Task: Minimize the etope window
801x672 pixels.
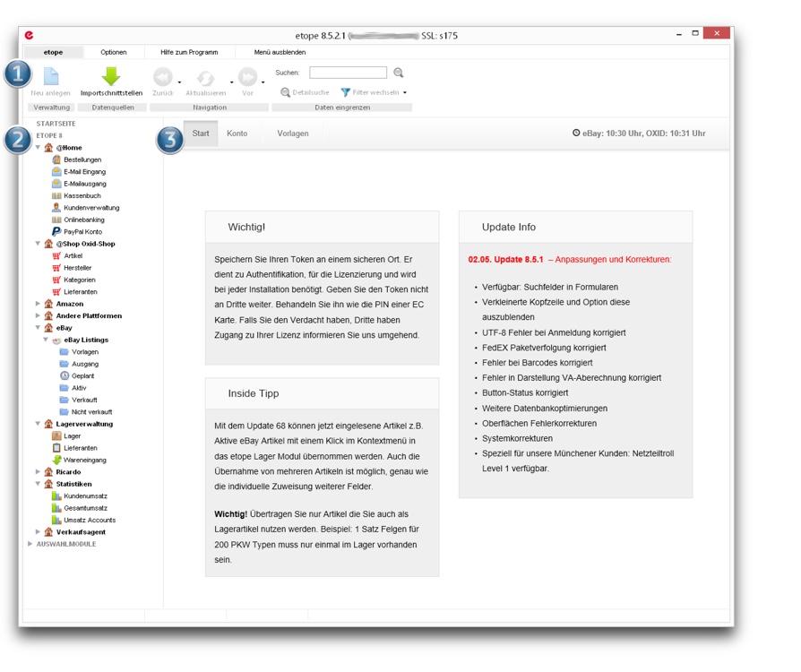Action: tap(679, 34)
